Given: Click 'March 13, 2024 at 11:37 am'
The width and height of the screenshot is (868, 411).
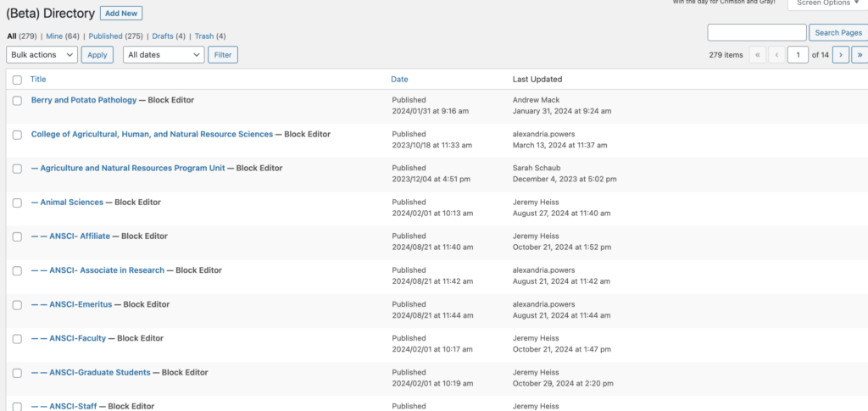Looking at the screenshot, I should (559, 146).
